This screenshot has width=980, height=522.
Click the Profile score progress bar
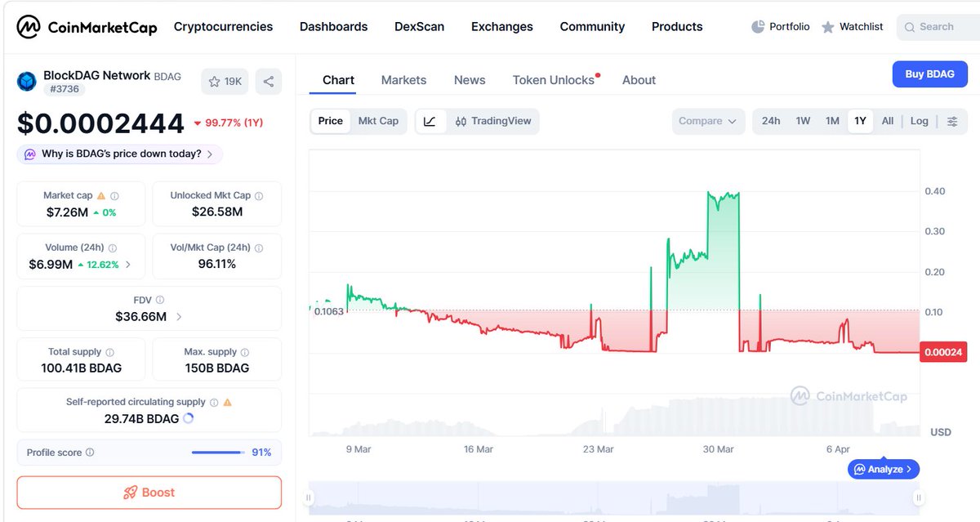pyautogui.click(x=218, y=453)
